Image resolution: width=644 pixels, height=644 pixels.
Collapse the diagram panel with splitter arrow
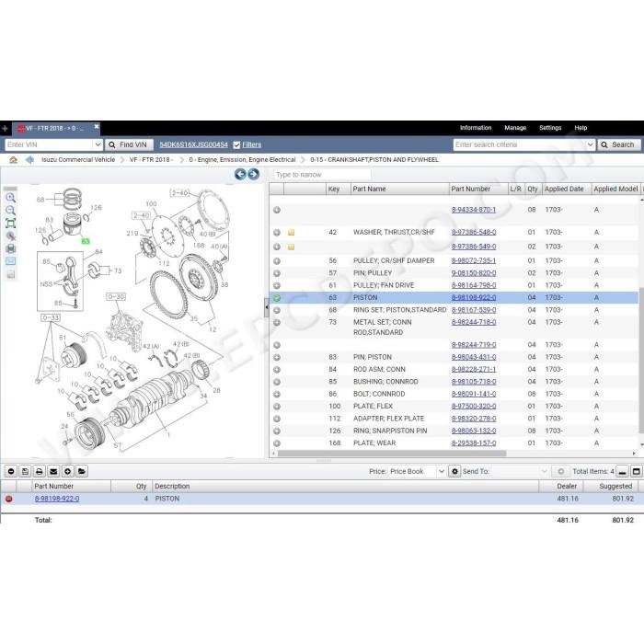267,307
